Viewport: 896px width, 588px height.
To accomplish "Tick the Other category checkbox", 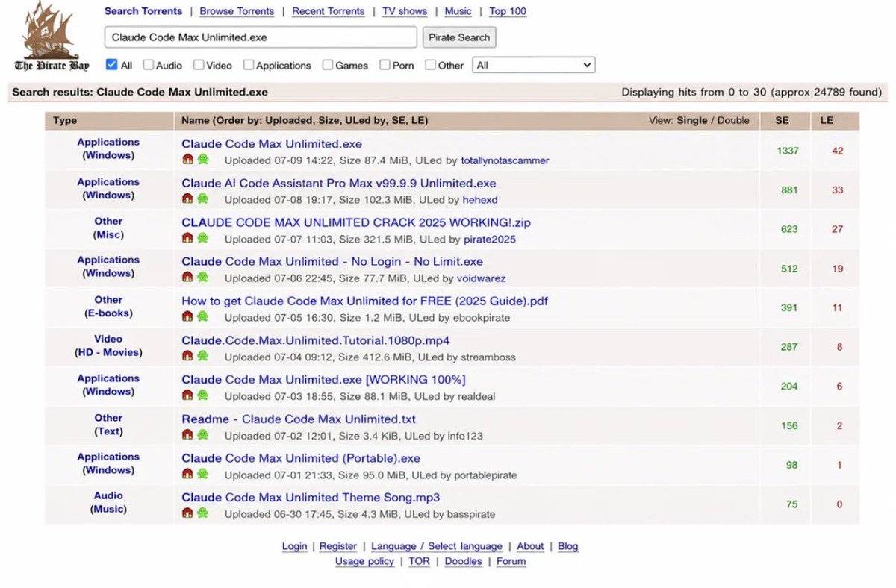I will coord(430,65).
